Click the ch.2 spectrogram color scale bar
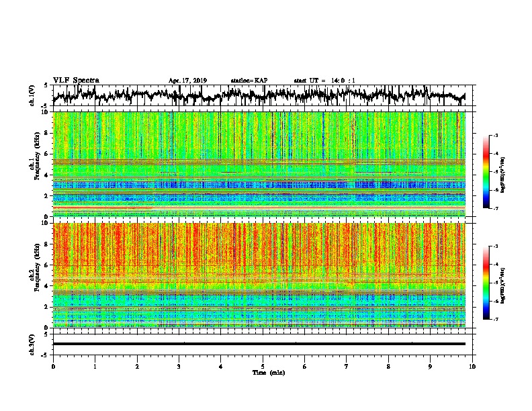The height and width of the screenshot is (411, 532). click(486, 283)
